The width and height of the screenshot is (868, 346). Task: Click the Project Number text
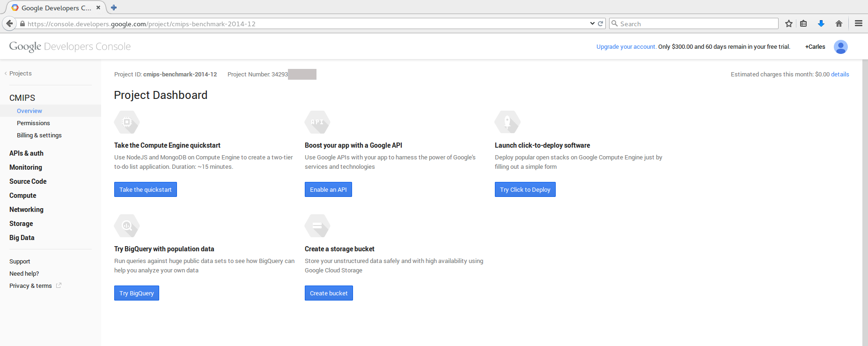point(257,75)
